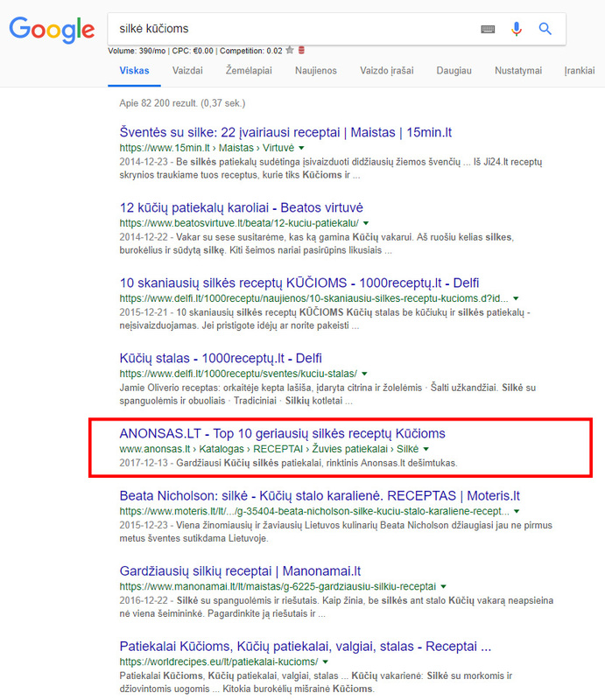The width and height of the screenshot is (605, 700).
Task: Open 'Šventės su silke: 22 įvairiausi receptai' result
Action: 285,132
